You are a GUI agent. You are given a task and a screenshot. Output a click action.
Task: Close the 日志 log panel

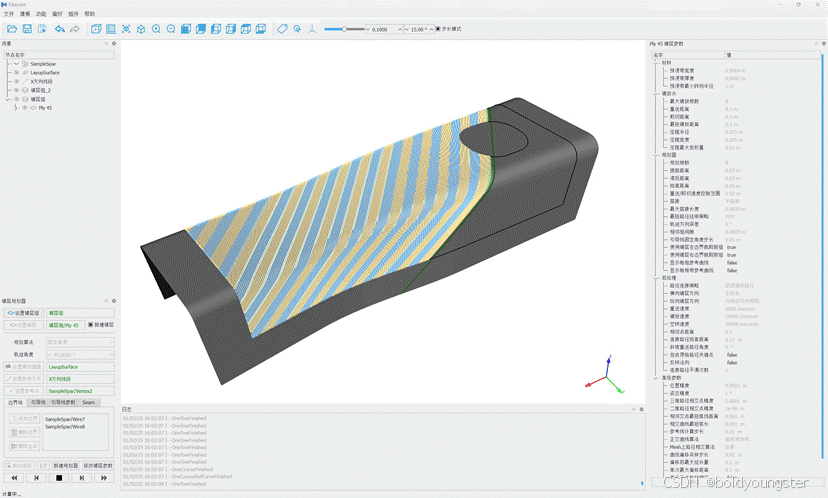click(642, 409)
